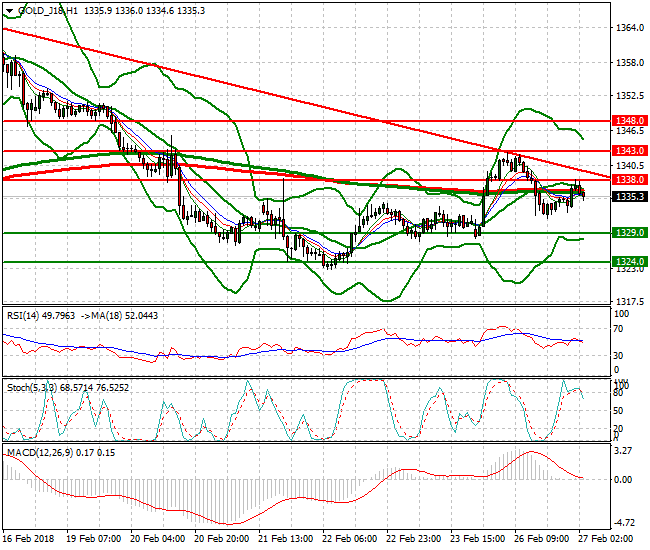The image size is (650, 550).
Task: Select the 1317.5 price scale value
Action: pyautogui.click(x=630, y=301)
